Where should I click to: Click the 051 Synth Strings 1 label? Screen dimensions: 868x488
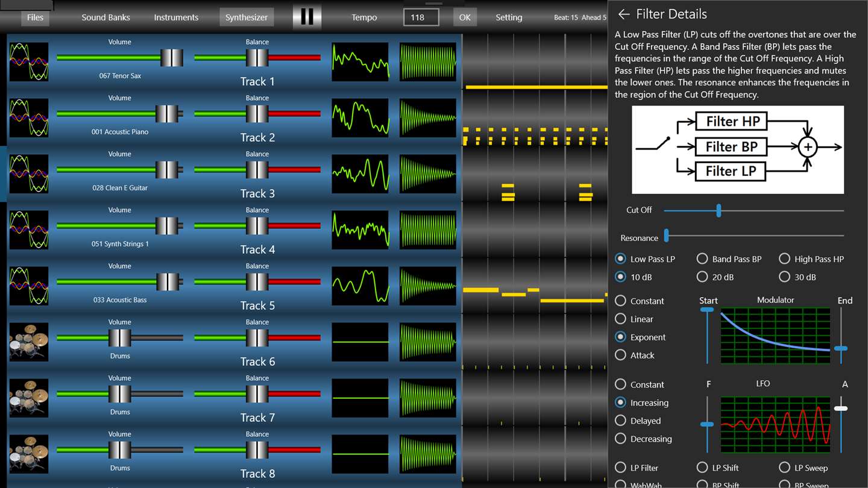click(x=120, y=244)
